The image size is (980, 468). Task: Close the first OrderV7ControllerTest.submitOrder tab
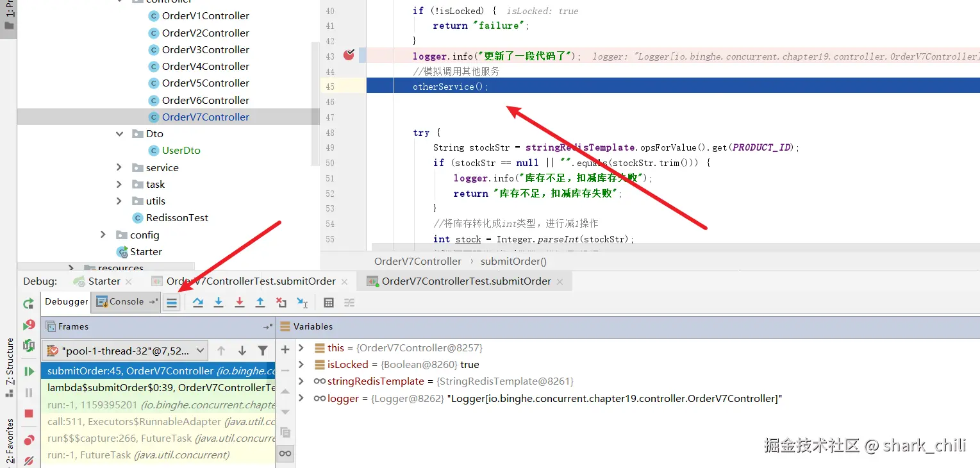coord(344,282)
